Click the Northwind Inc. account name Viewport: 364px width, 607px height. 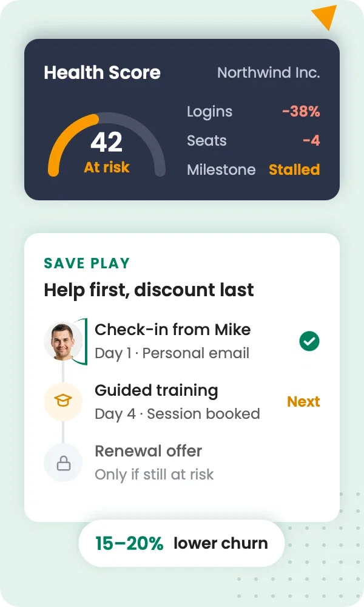coord(269,72)
